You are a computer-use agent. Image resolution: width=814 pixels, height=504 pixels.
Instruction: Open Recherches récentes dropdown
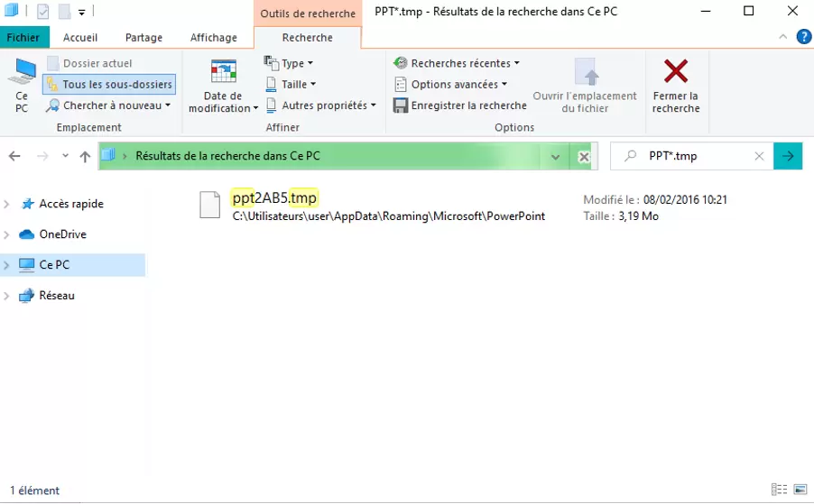click(457, 63)
